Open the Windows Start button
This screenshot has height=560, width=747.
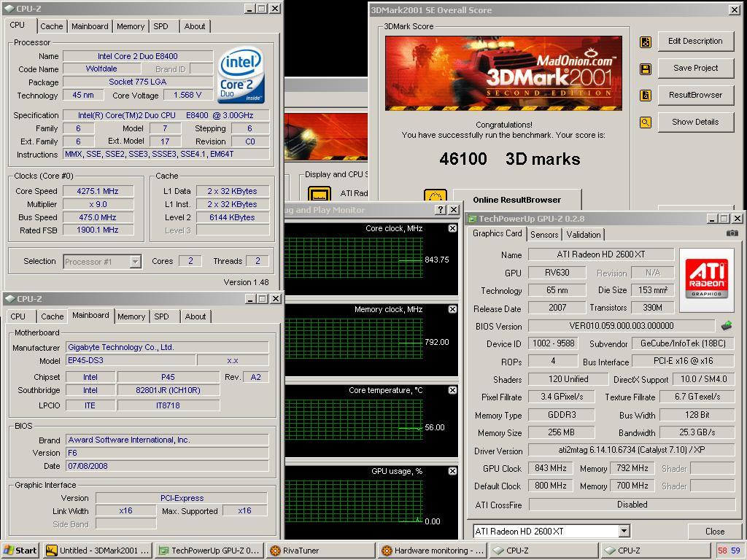coord(20,551)
